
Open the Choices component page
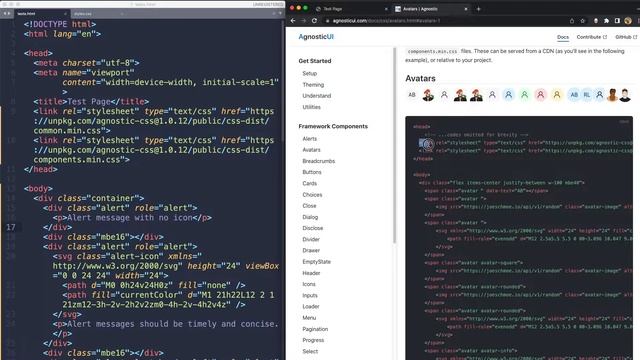[x=312, y=195]
